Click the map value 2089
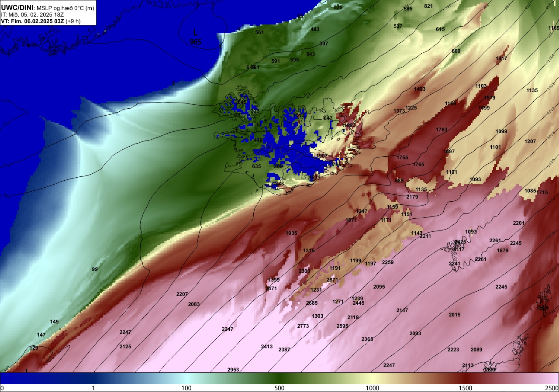This screenshot has height=392, width=559. tap(476, 350)
